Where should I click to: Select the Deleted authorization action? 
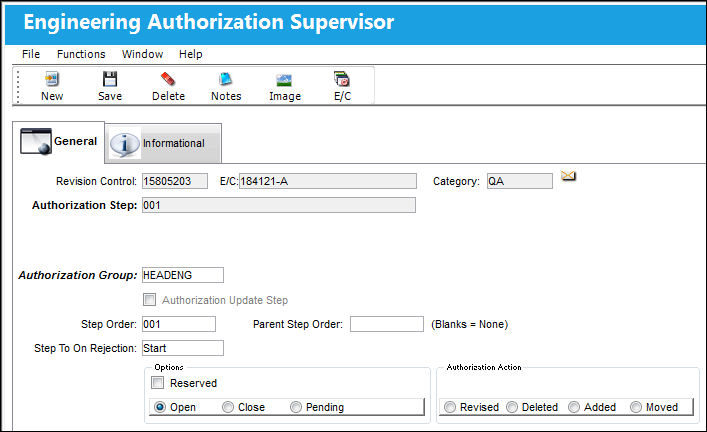point(512,407)
